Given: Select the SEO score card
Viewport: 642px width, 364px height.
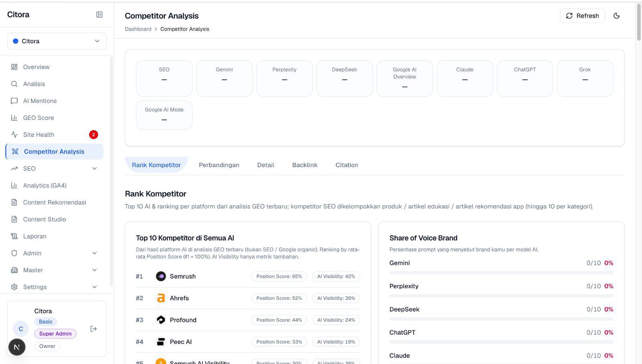Looking at the screenshot, I should click(x=164, y=78).
